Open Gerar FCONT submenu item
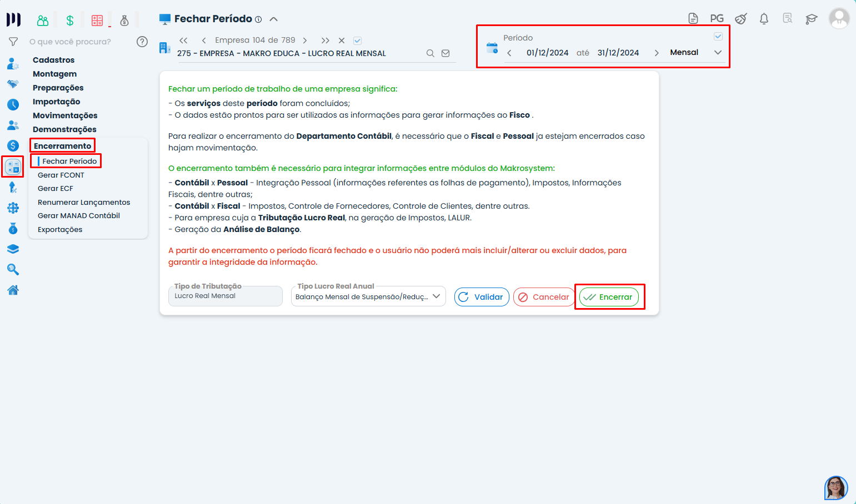The width and height of the screenshot is (856, 504). click(61, 175)
